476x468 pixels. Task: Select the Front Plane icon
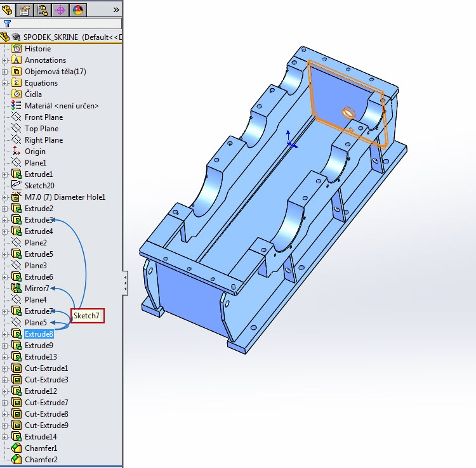17,117
